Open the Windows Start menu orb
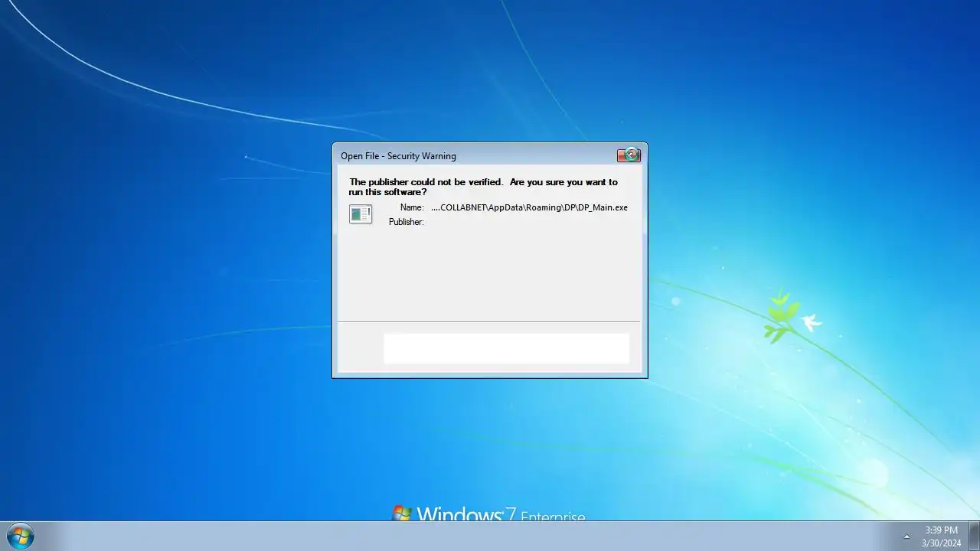 pyautogui.click(x=20, y=536)
